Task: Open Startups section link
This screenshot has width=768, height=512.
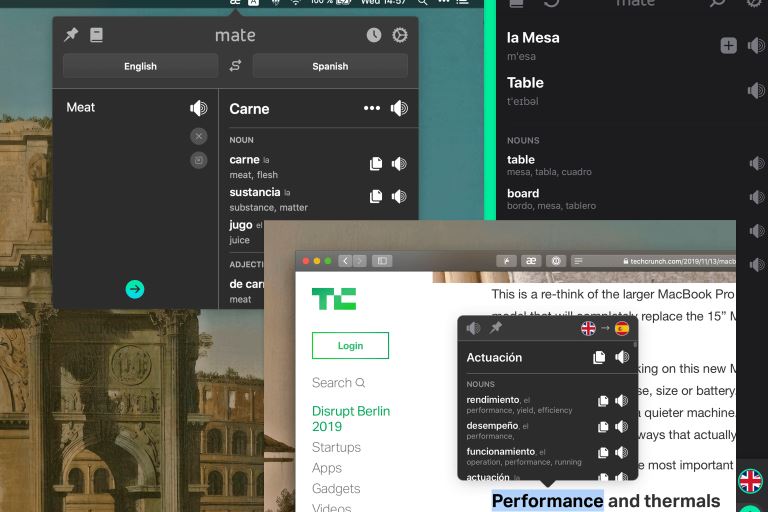Action: [336, 447]
